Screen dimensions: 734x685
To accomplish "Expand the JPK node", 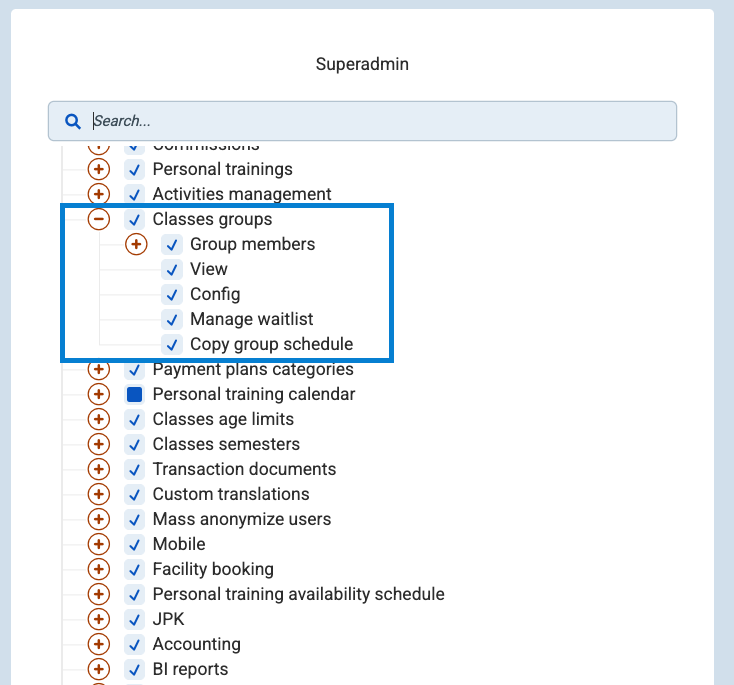I will 99,619.
